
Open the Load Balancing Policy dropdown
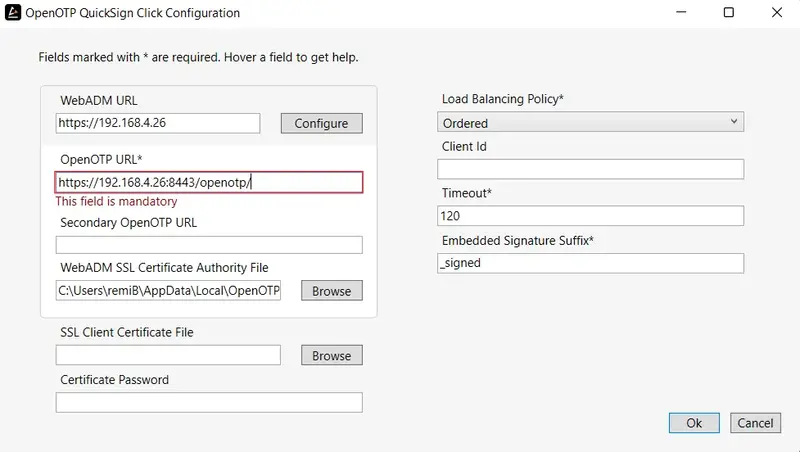click(590, 122)
